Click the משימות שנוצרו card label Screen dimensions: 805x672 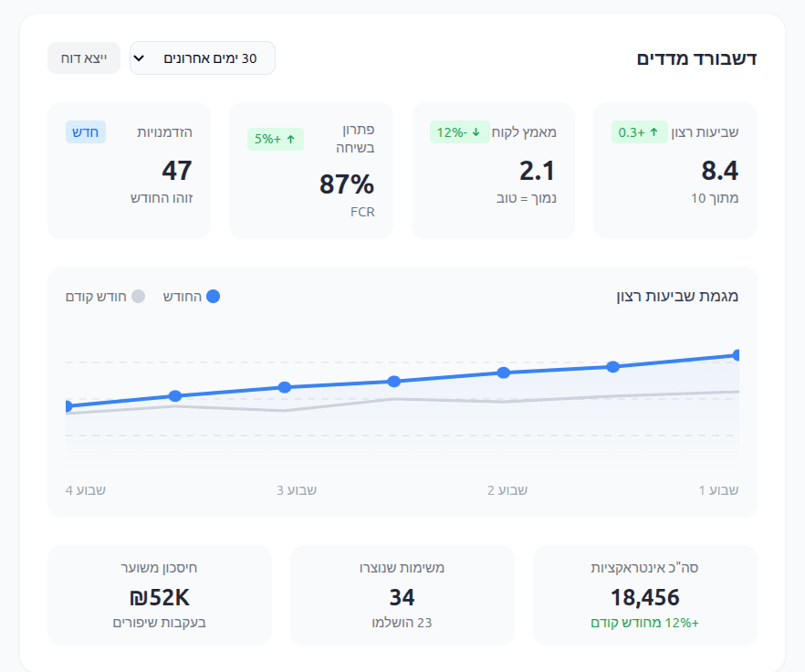point(402,568)
